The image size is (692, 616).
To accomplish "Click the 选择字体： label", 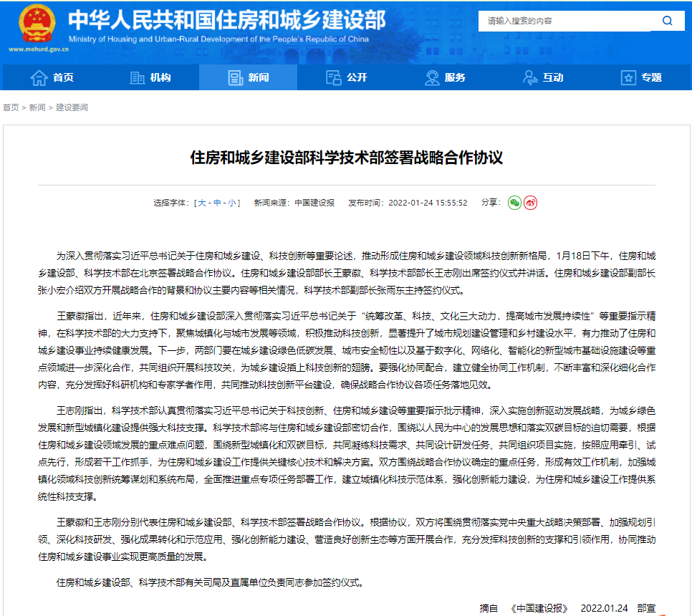I will tap(172, 203).
